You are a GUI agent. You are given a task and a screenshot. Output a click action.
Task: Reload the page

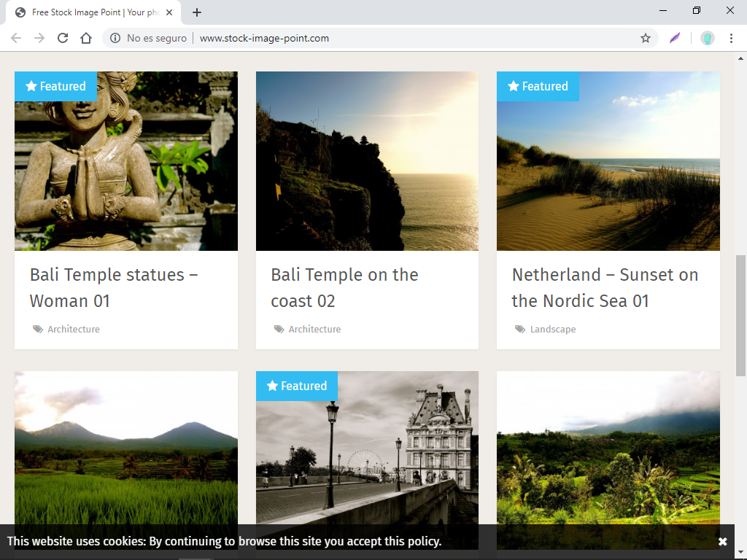[63, 38]
